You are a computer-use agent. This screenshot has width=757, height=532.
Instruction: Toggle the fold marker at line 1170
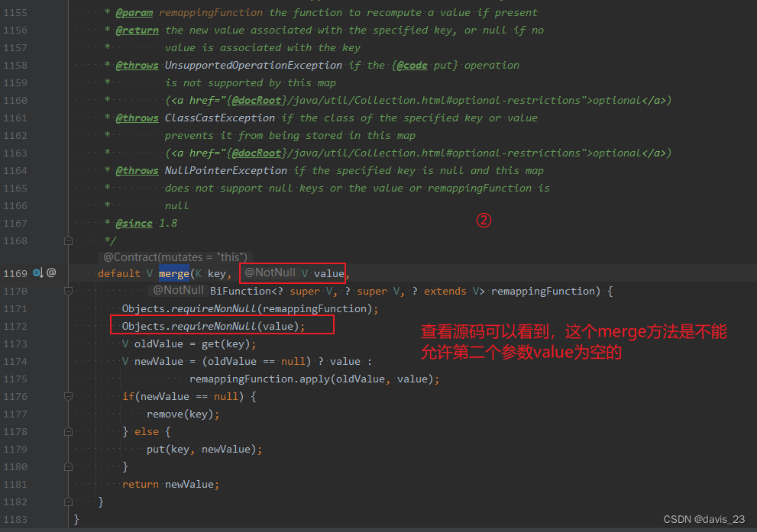(x=68, y=291)
